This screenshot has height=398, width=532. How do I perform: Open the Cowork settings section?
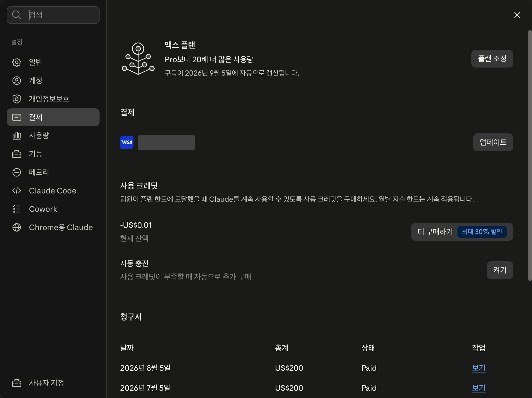pyautogui.click(x=53, y=209)
